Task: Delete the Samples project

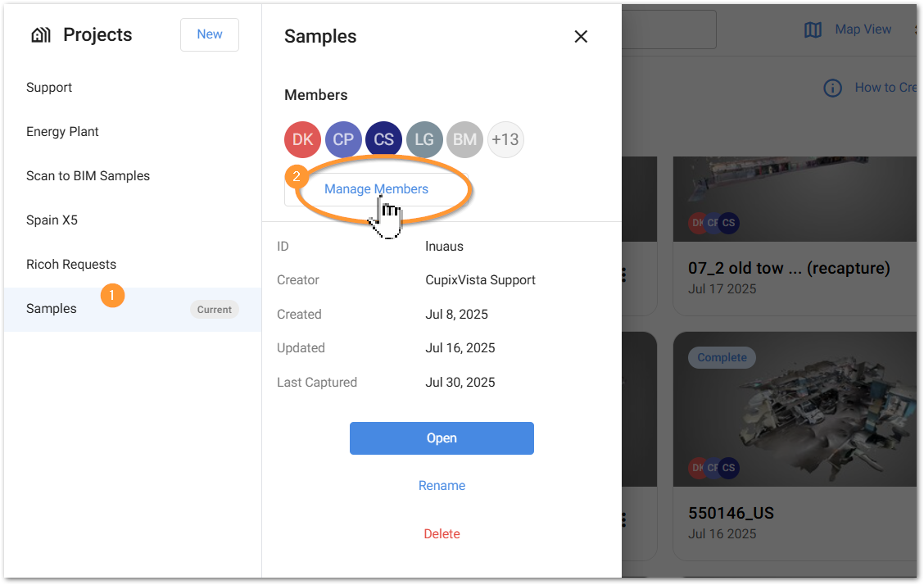Action: 442,534
